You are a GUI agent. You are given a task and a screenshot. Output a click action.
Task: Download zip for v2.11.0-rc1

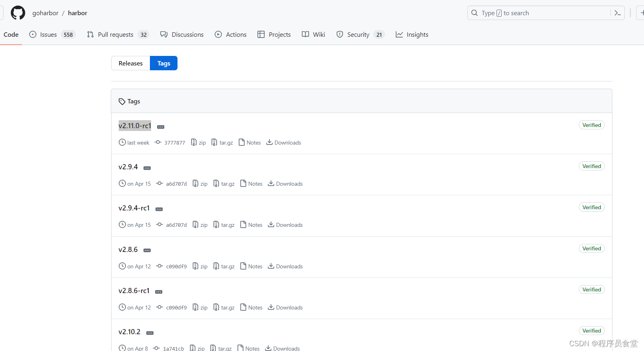click(x=198, y=143)
